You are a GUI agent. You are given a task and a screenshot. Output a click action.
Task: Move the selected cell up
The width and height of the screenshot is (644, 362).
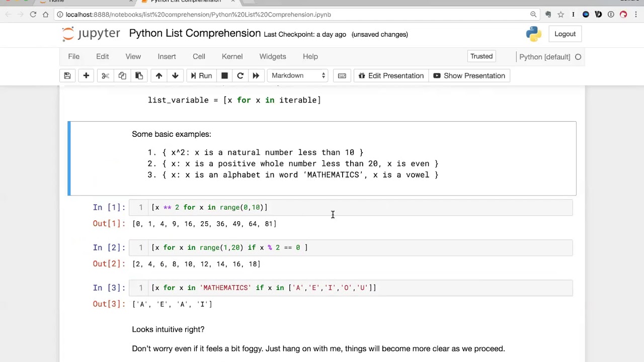tap(159, 75)
